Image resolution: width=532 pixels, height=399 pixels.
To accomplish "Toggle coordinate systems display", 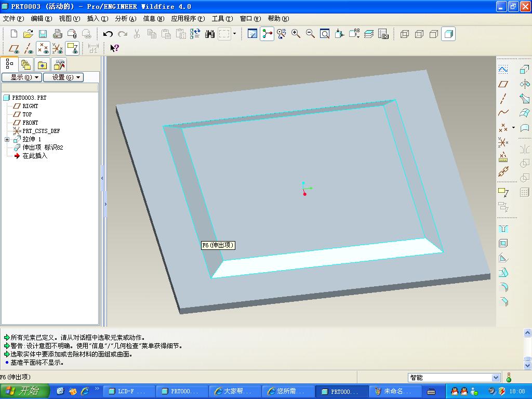I will pyautogui.click(x=57, y=48).
